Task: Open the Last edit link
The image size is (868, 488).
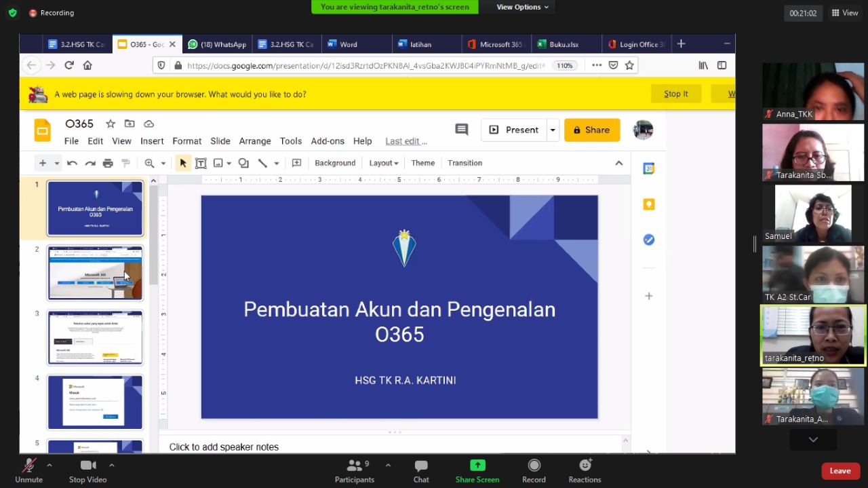Action: (x=406, y=141)
